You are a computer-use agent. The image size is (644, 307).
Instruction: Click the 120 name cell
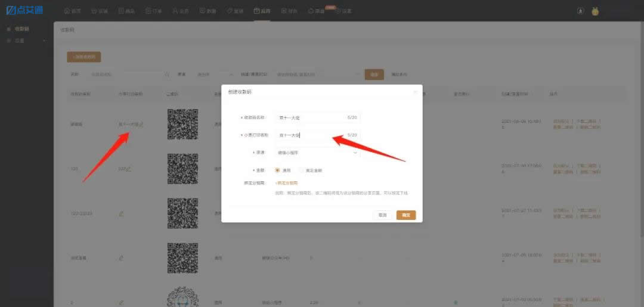click(x=74, y=169)
